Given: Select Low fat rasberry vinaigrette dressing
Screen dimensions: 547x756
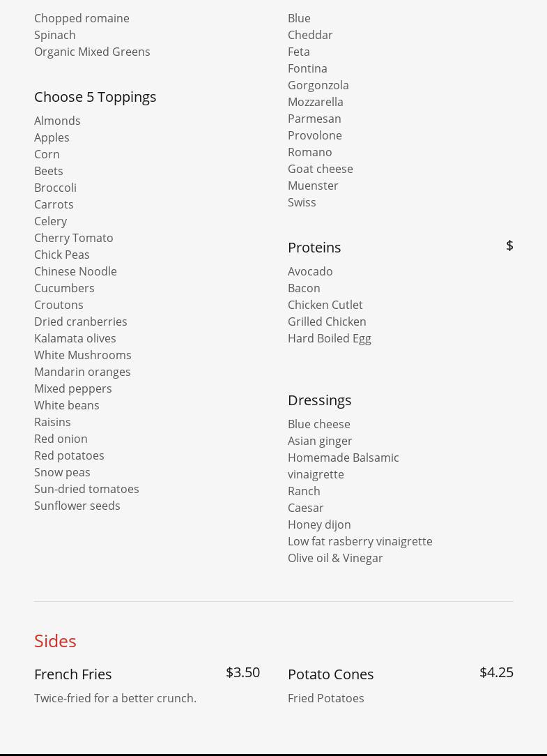Looking at the screenshot, I should (360, 541).
